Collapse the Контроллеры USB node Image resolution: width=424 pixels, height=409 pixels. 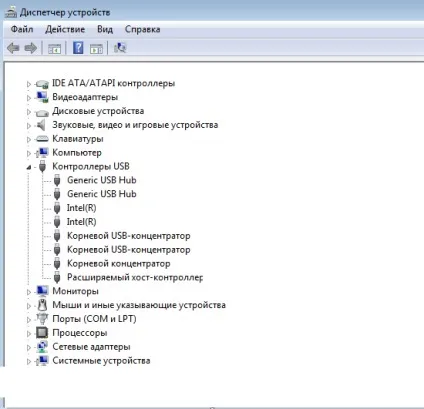click(29, 167)
